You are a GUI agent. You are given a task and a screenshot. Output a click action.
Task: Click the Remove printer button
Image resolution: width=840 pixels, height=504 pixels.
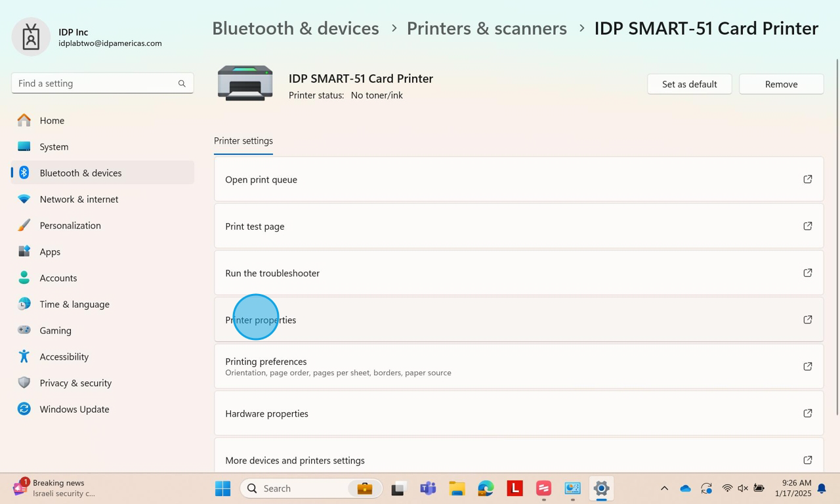click(781, 84)
